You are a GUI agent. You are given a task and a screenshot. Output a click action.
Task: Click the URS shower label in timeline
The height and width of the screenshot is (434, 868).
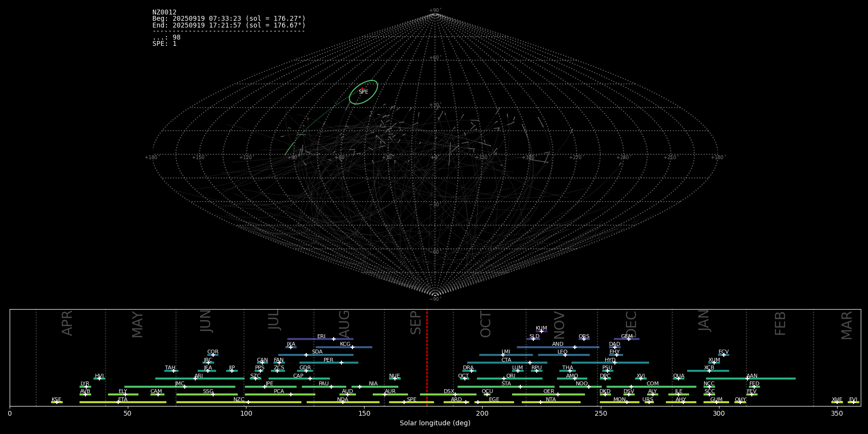click(648, 399)
